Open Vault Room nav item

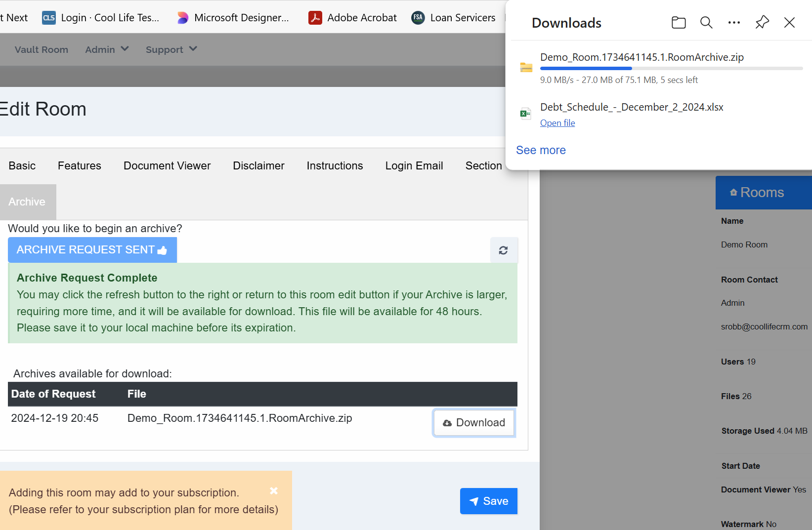(x=42, y=49)
